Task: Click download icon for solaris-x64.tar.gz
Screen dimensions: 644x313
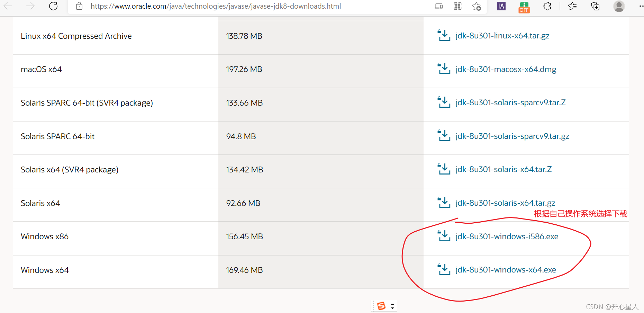Action: (444, 203)
